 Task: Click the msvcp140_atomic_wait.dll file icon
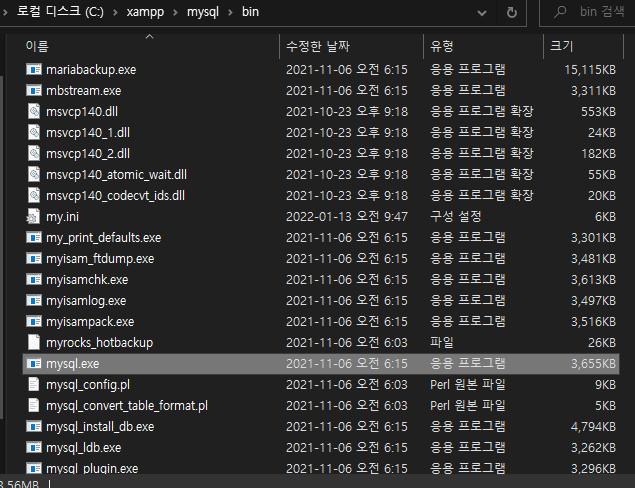pos(34,175)
